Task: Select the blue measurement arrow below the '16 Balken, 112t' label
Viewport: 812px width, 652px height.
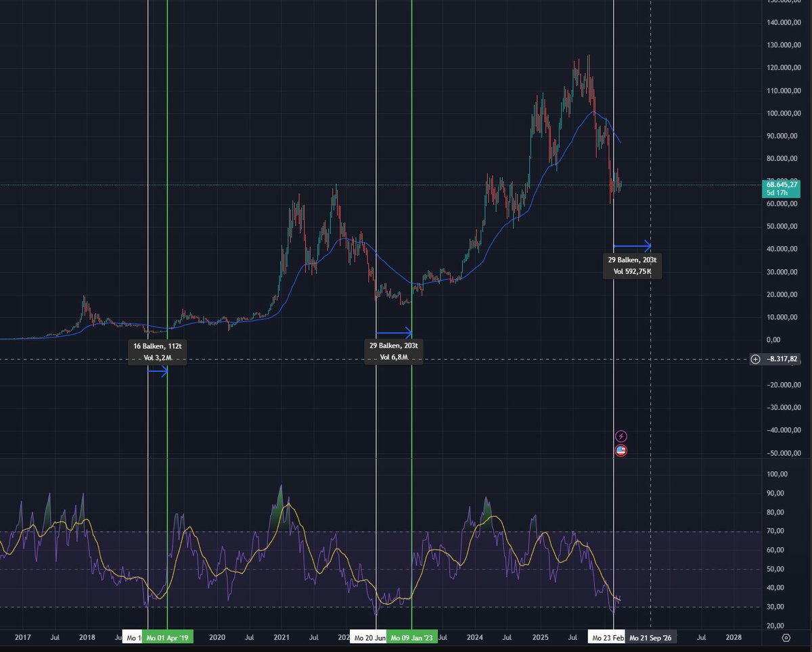Action: (x=157, y=371)
